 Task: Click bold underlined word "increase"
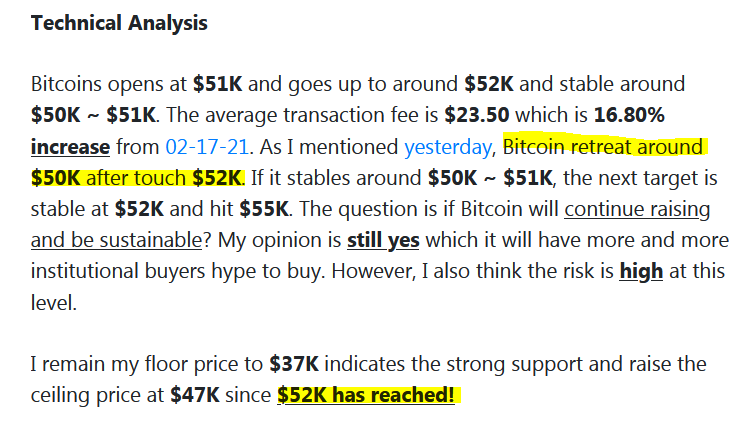click(x=70, y=147)
